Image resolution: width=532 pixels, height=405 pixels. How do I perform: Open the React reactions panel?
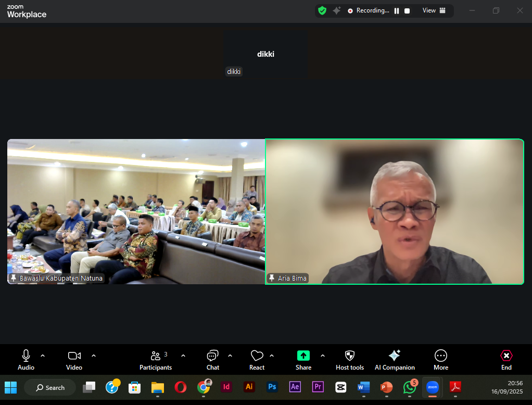click(257, 359)
